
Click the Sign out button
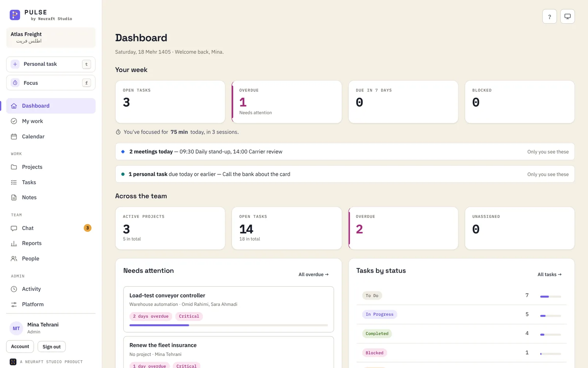[x=51, y=347]
